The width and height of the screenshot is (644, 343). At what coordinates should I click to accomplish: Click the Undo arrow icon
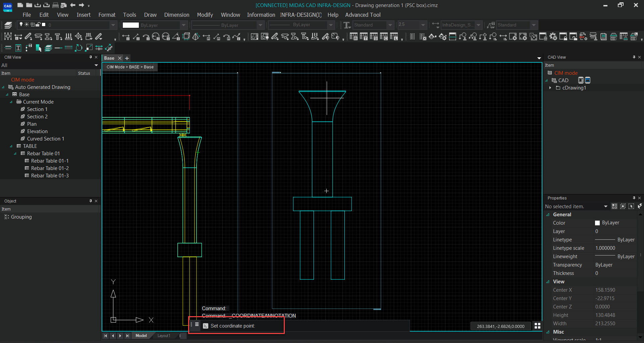click(x=73, y=5)
